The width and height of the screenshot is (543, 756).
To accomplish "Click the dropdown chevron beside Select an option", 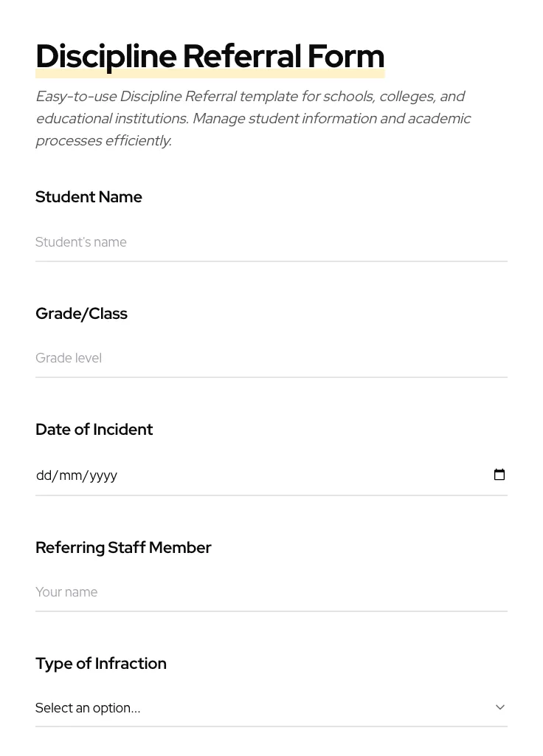I will coord(500,707).
